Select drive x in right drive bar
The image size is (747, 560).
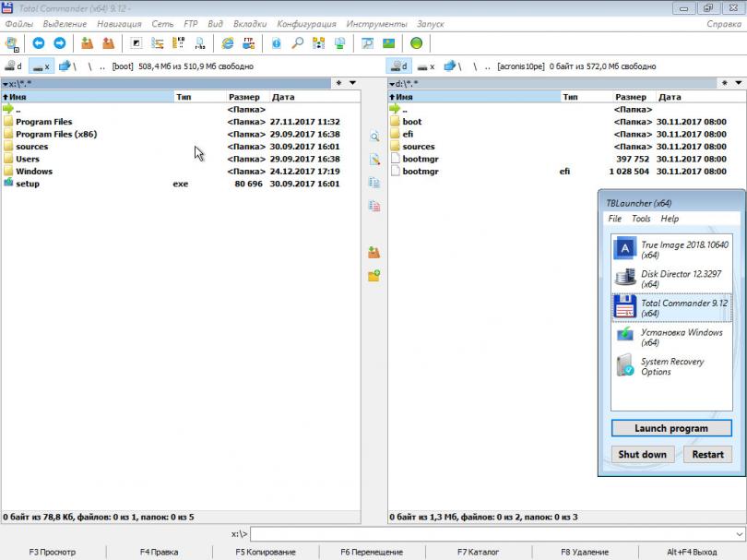tap(425, 66)
